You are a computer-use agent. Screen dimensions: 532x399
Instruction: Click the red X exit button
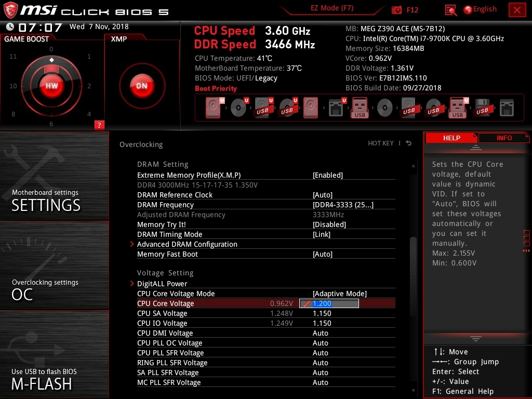[517, 10]
